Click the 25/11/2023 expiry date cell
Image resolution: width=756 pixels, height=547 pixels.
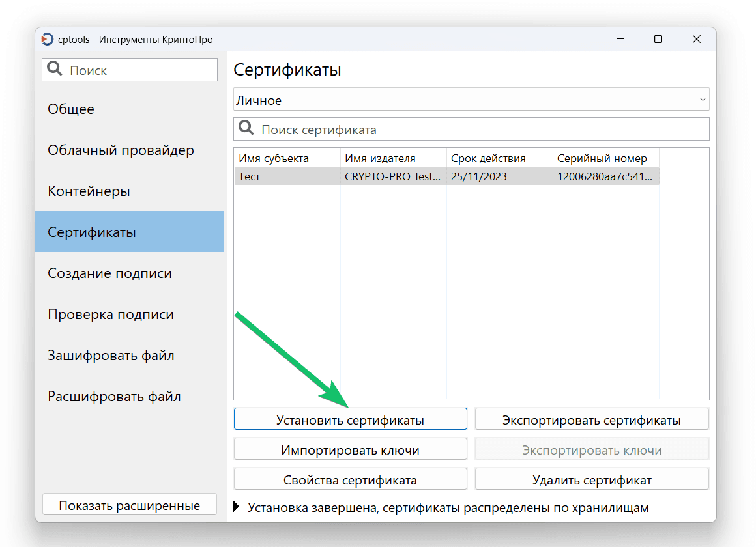(x=499, y=176)
